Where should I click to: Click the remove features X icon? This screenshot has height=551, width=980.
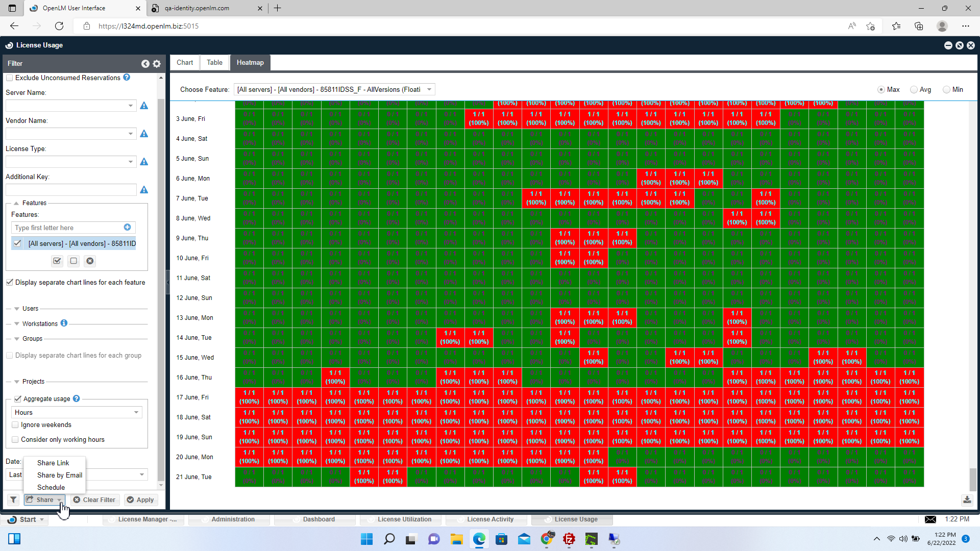(x=90, y=261)
